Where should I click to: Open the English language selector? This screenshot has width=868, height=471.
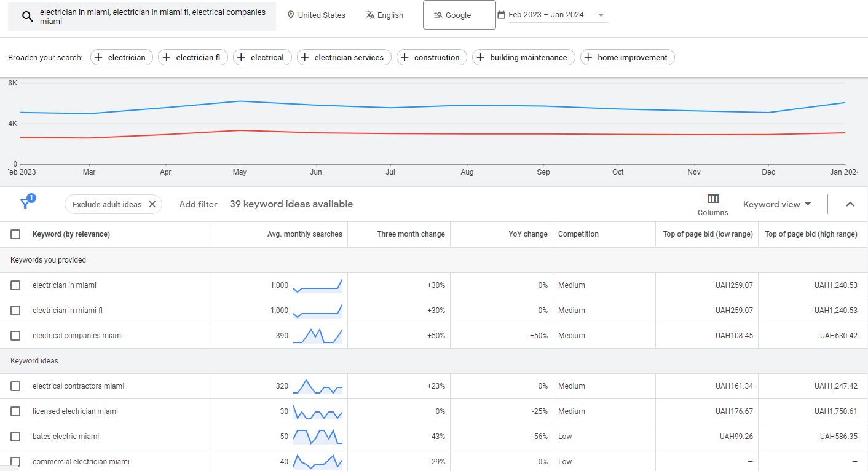click(x=384, y=15)
